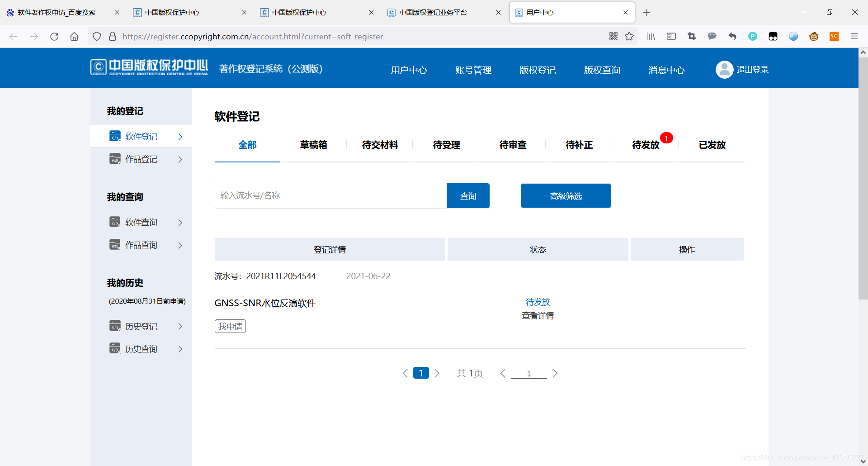Switch to the 待补正 tab
868x466 pixels.
[x=580, y=145]
